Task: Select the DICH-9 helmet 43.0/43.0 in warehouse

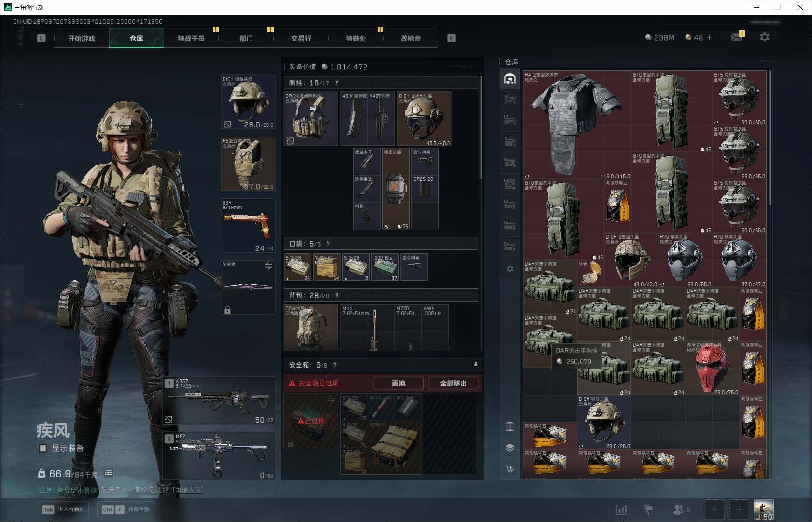Action: [x=631, y=261]
